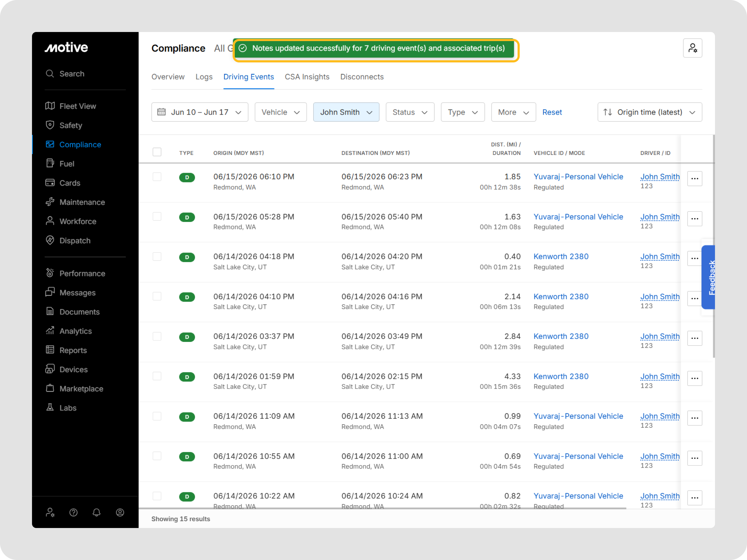Open the Feedback side button
The width and height of the screenshot is (747, 560).
point(708,278)
